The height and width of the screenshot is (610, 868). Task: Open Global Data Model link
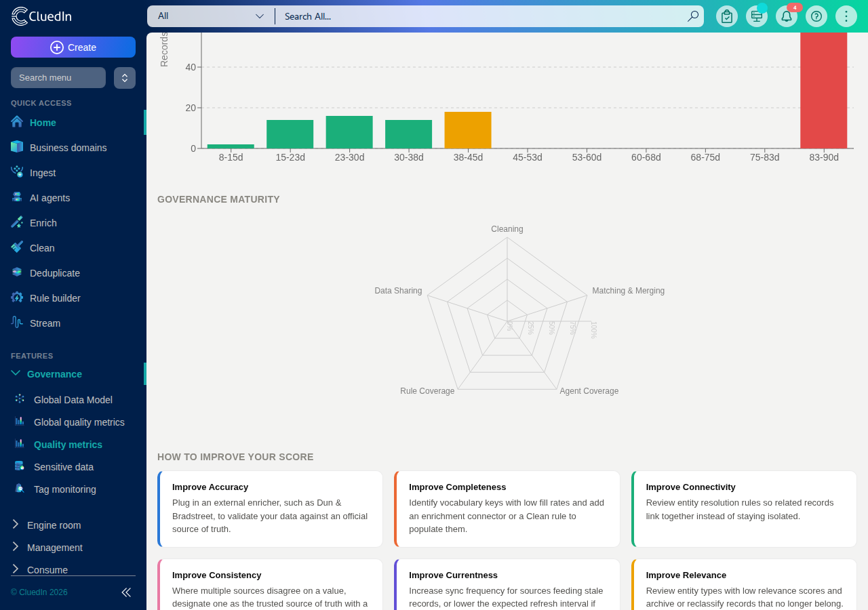pos(73,400)
